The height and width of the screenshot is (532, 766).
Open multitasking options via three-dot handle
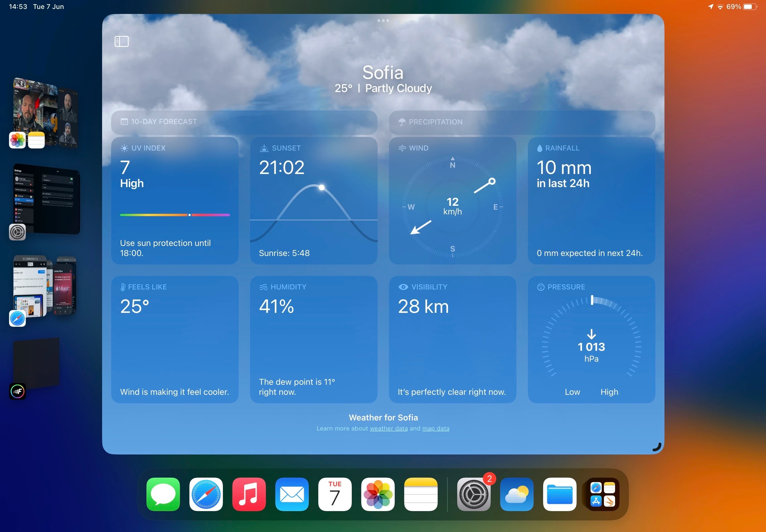[384, 20]
